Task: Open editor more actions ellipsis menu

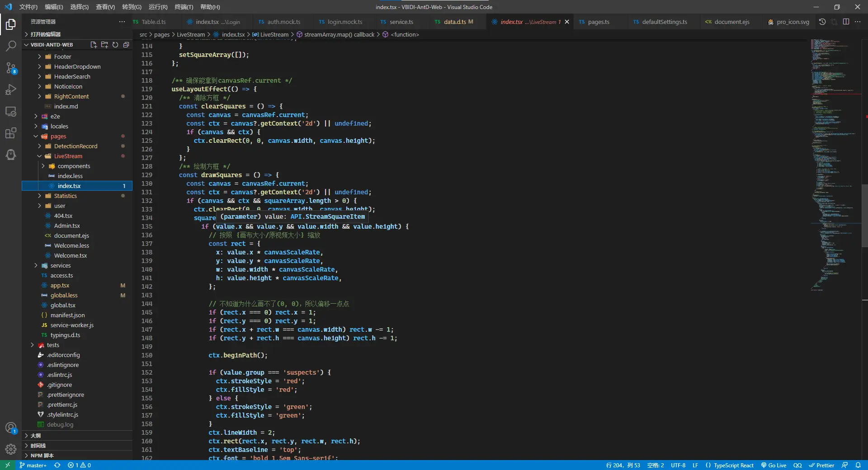Action: pos(858,22)
